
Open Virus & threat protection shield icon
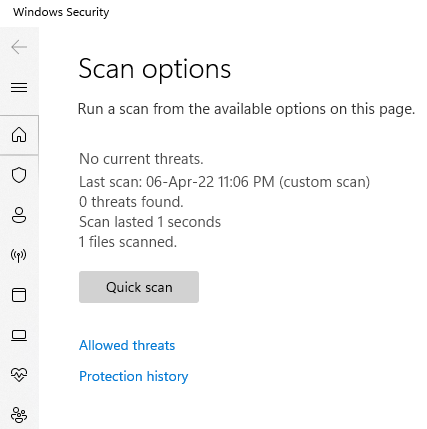19,175
